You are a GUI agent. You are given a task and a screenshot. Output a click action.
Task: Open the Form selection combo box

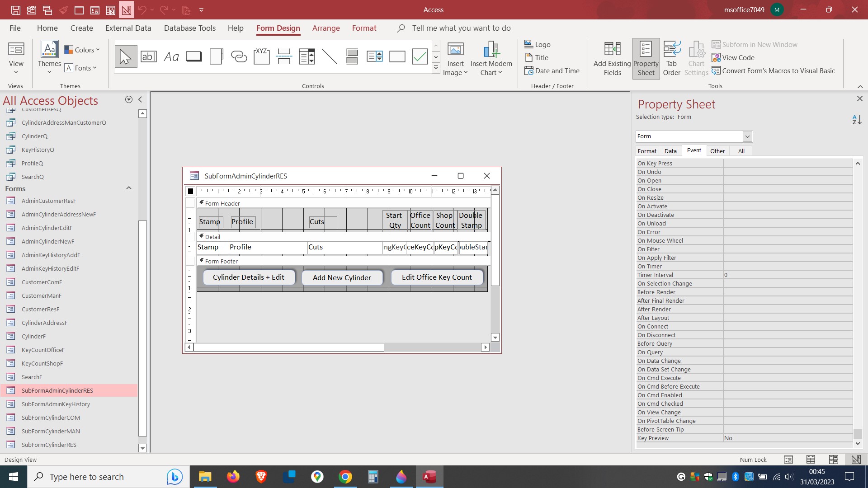coord(748,136)
